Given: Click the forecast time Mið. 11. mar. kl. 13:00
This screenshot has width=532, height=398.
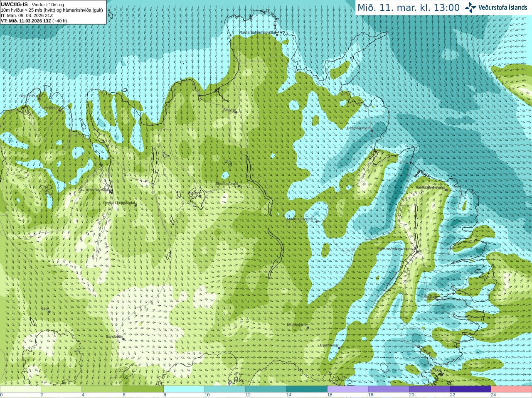Looking at the screenshot, I should 409,7.
